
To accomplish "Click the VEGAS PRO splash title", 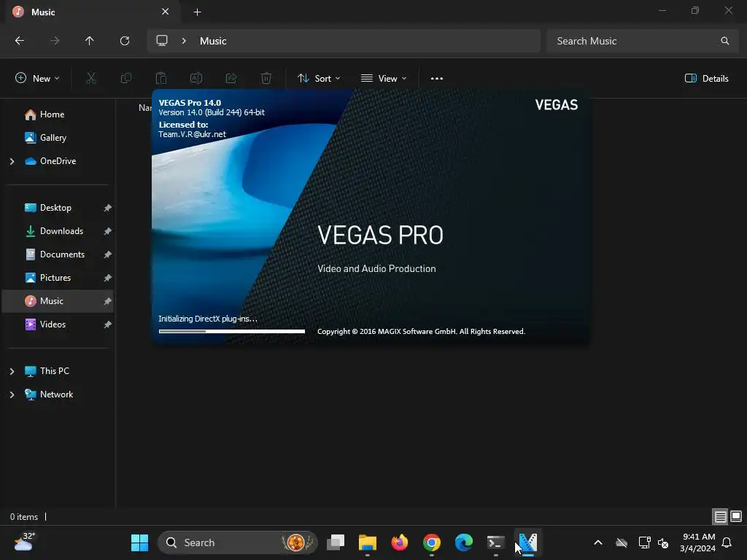I will pyautogui.click(x=380, y=235).
